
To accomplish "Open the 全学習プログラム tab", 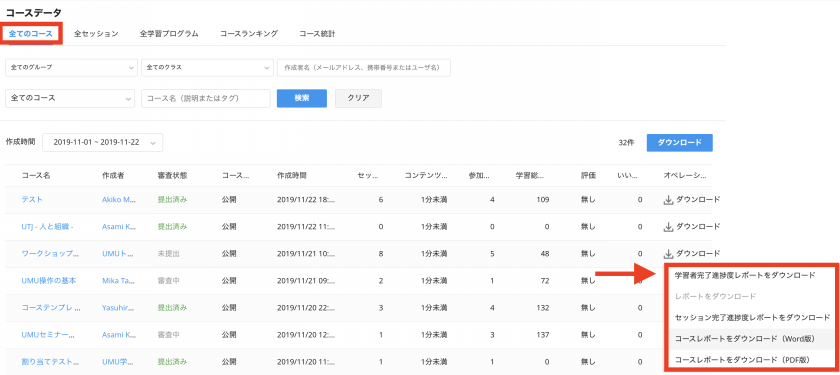I will tap(169, 34).
